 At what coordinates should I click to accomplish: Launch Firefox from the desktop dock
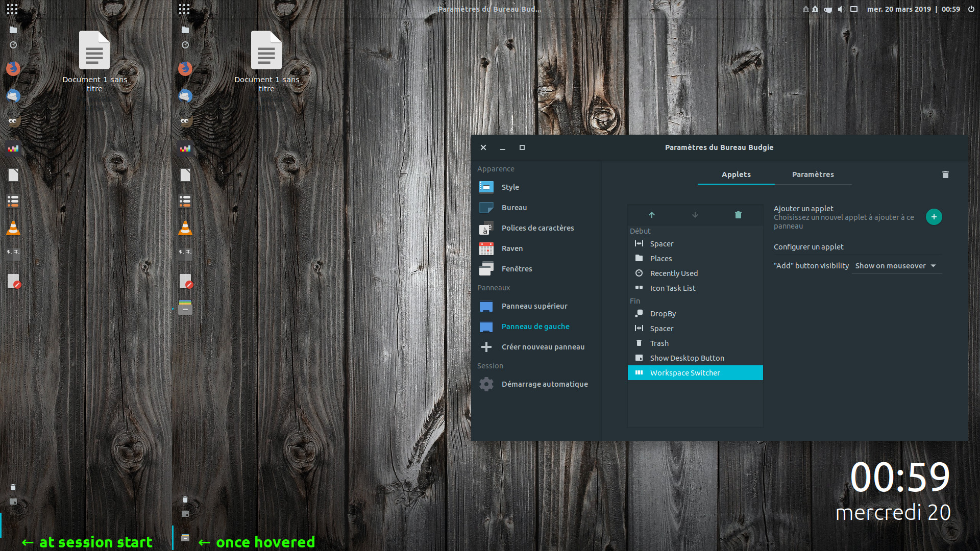(13, 68)
